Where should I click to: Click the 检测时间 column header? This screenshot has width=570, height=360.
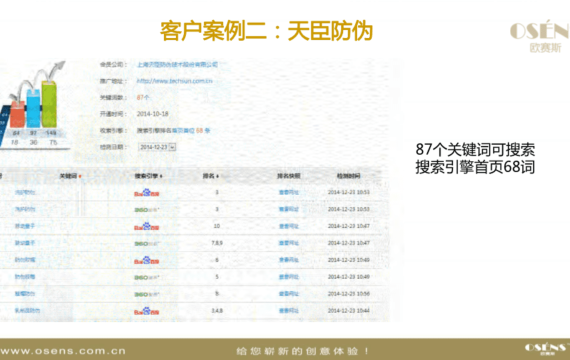(x=348, y=176)
